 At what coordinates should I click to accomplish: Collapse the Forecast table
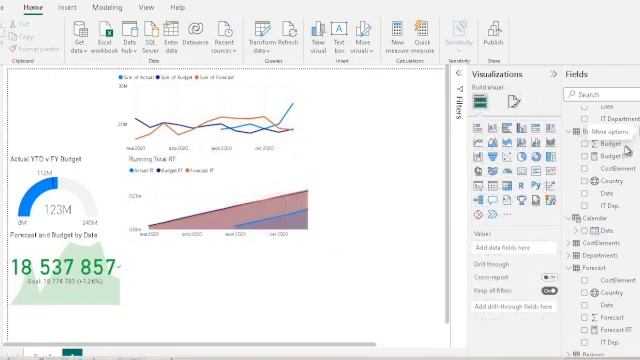click(x=569, y=268)
